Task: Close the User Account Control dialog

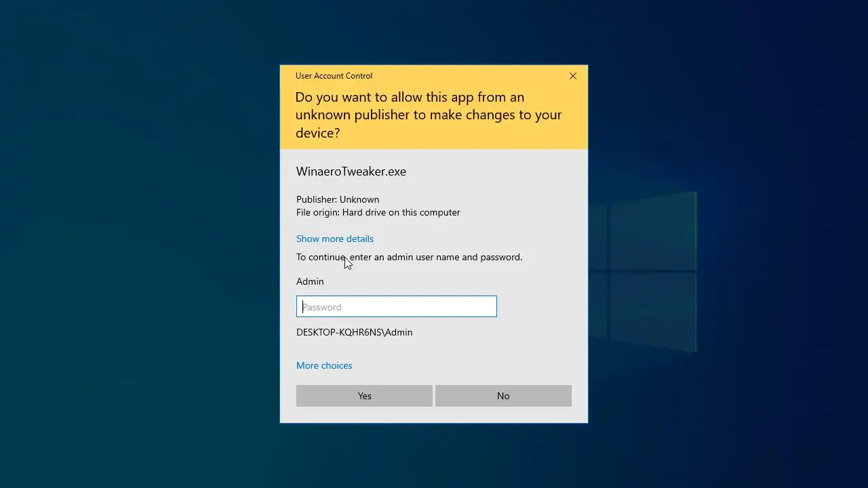Action: (x=573, y=76)
